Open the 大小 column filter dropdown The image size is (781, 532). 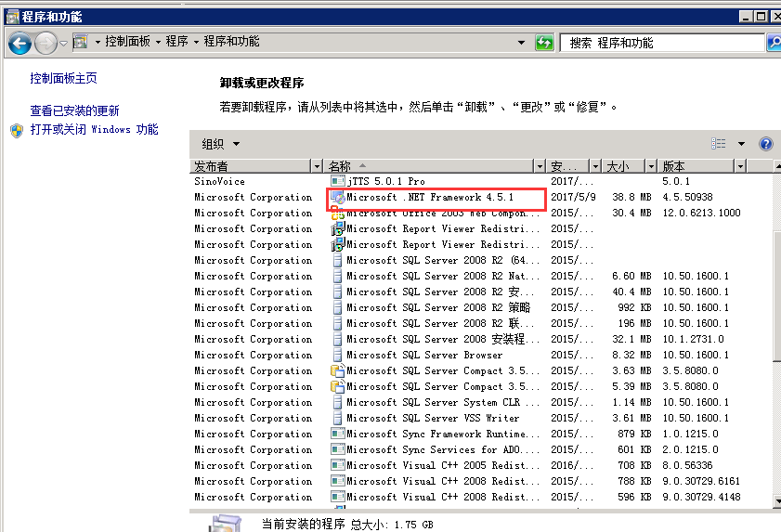[651, 166]
